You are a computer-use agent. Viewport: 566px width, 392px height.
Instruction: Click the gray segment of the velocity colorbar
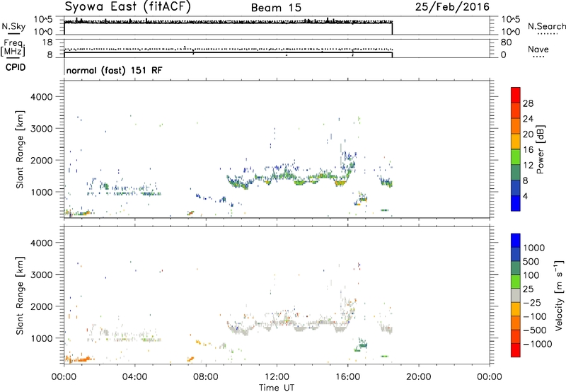coord(516,295)
